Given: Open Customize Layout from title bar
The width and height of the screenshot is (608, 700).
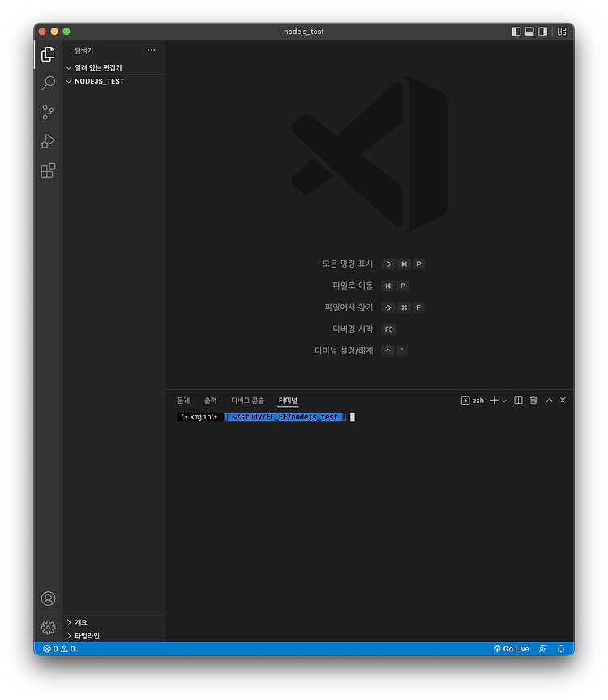Looking at the screenshot, I should [x=562, y=32].
